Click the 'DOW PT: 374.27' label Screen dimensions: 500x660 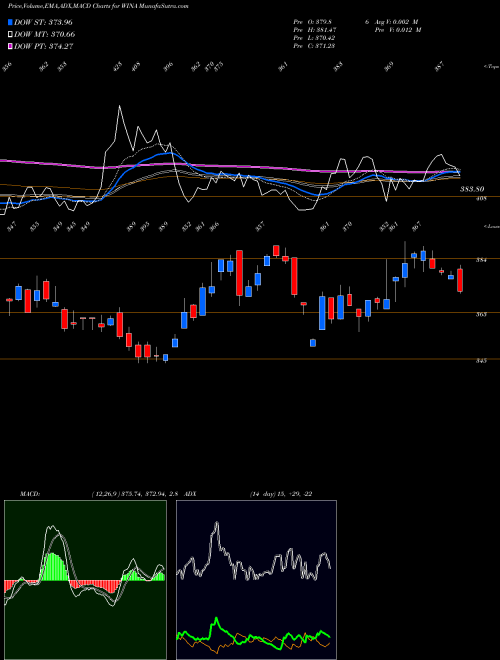click(x=44, y=46)
